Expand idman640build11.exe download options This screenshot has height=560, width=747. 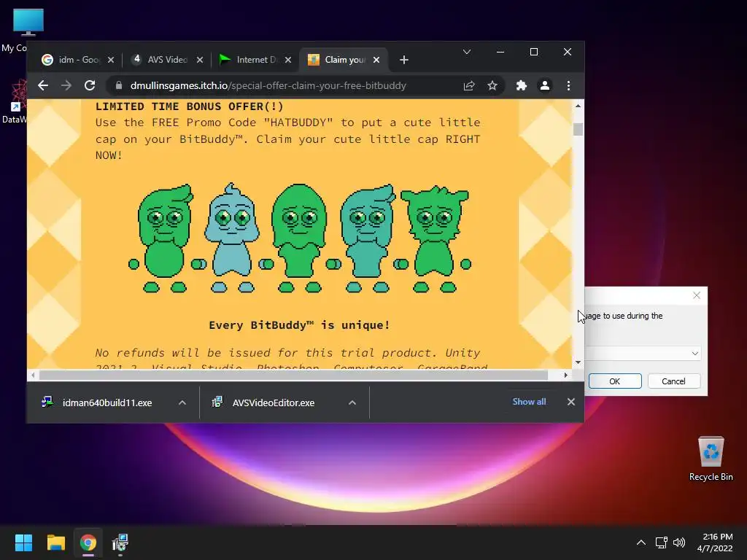pyautogui.click(x=182, y=402)
